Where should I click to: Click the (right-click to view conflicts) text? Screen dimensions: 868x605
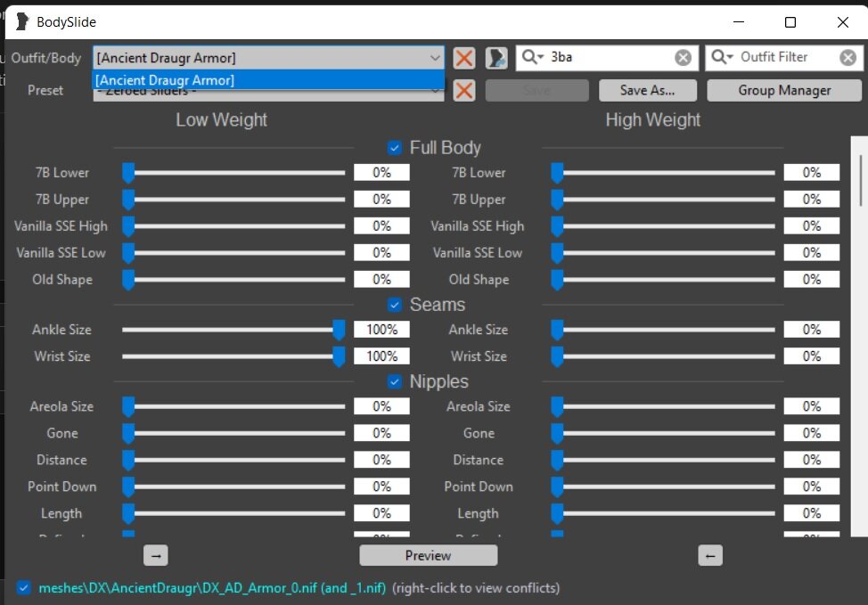(476, 588)
